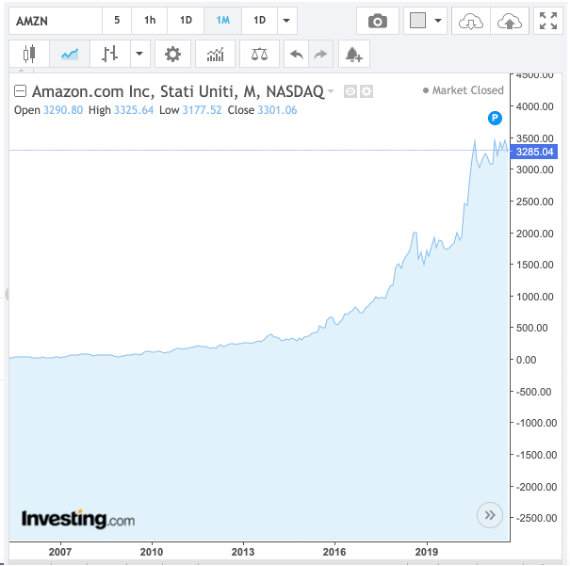Open the color theme dropdown arrow
The image size is (570, 566).
[x=438, y=21]
